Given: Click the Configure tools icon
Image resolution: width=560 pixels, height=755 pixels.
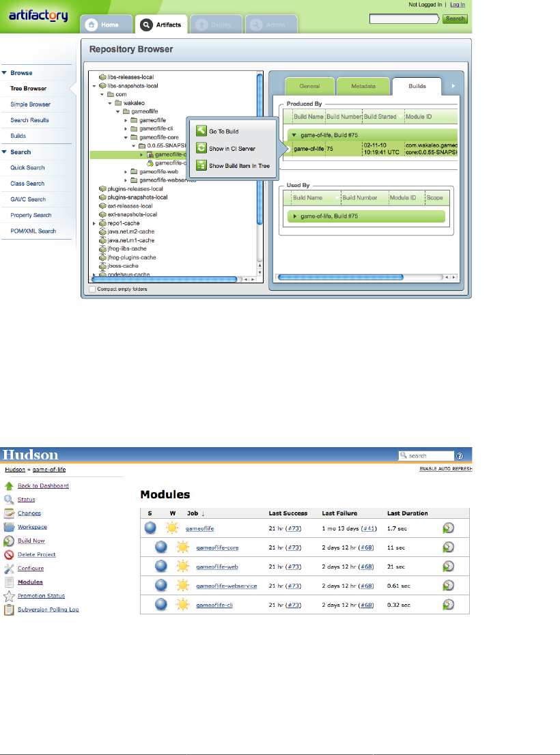Looking at the screenshot, I should coord(9,568).
